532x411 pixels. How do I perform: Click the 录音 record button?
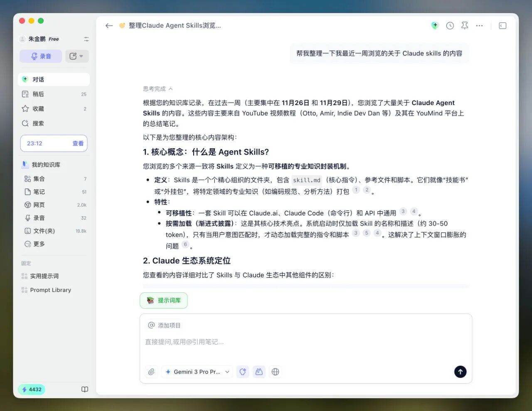coord(41,56)
